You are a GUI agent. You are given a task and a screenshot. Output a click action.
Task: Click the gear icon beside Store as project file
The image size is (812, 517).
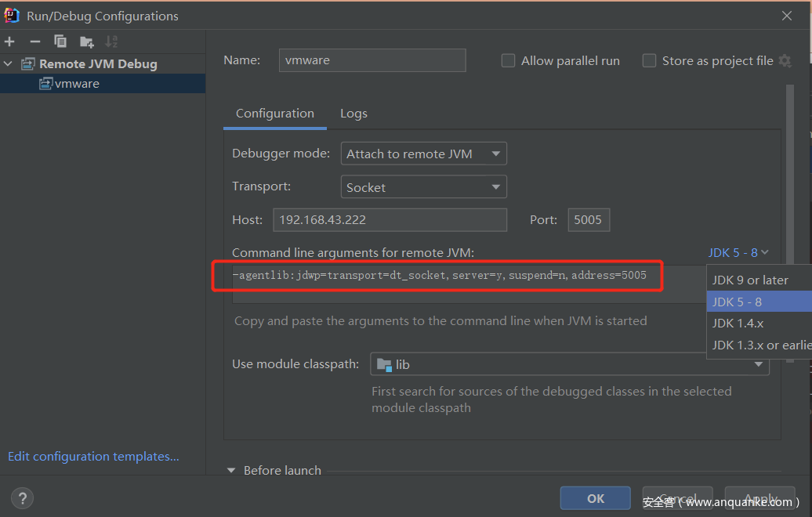click(785, 61)
